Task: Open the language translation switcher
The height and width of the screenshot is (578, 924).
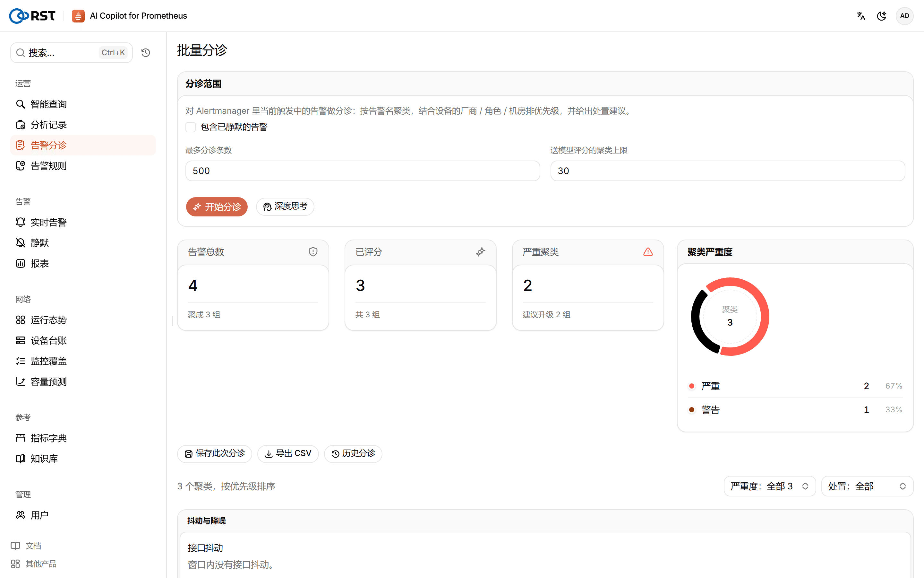Action: pos(860,16)
